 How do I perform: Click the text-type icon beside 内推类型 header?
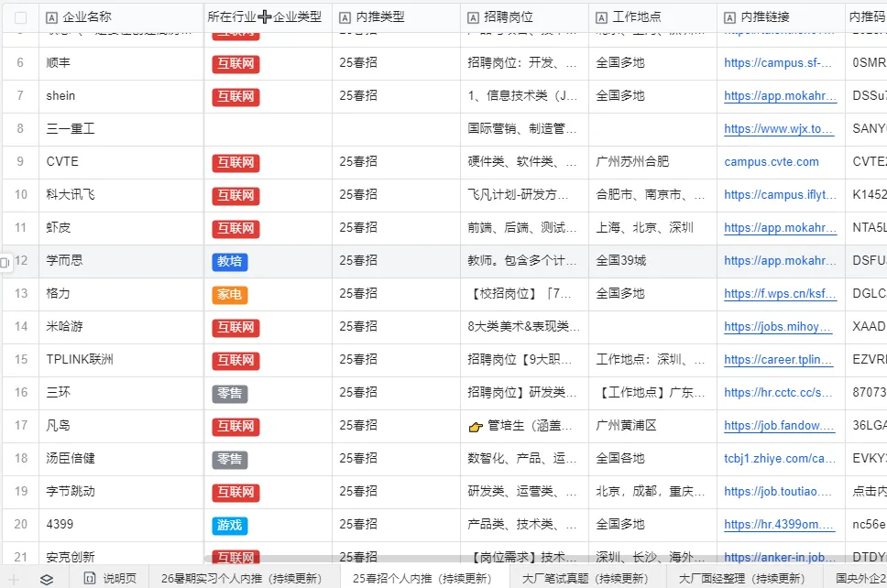345,17
